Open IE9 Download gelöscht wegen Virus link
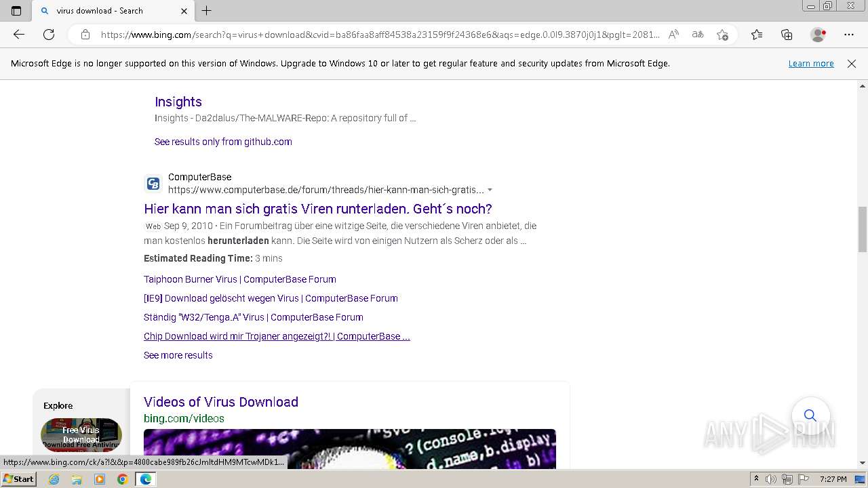868x488 pixels. click(x=271, y=298)
